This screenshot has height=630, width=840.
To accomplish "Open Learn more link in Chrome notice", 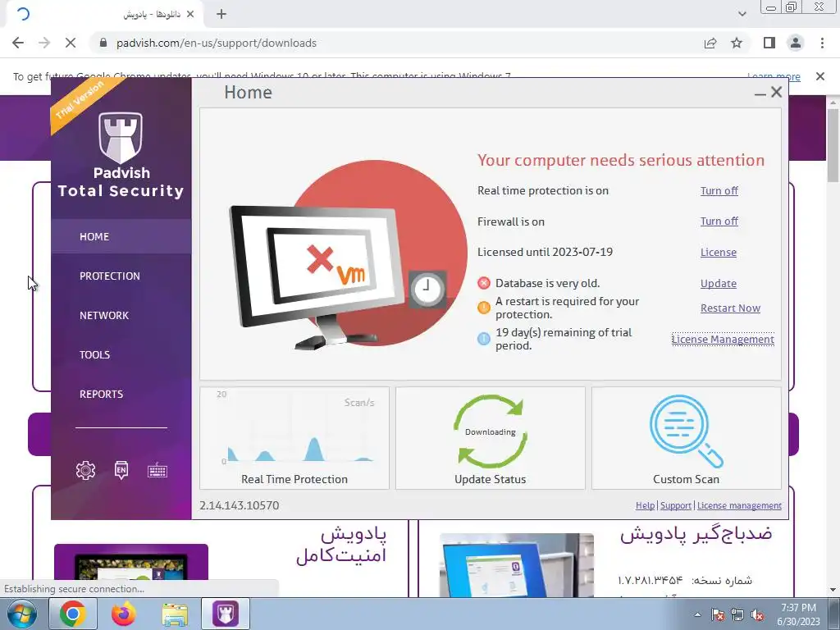I will (x=774, y=76).
